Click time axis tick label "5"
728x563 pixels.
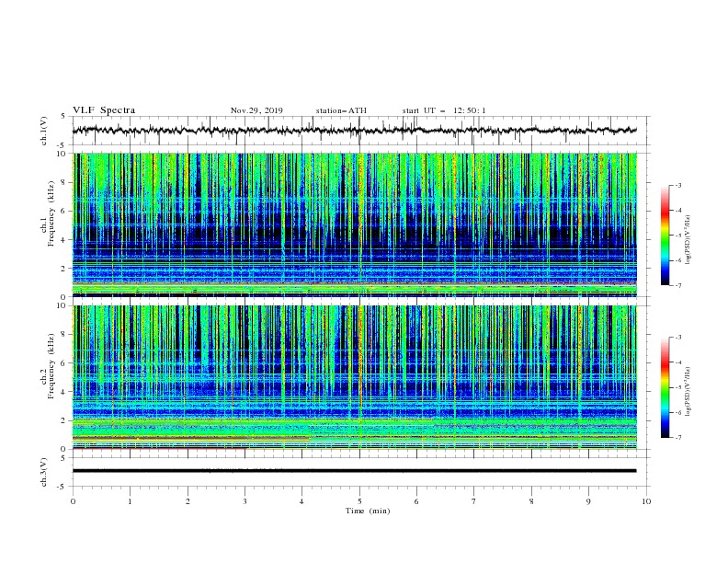[x=359, y=501]
